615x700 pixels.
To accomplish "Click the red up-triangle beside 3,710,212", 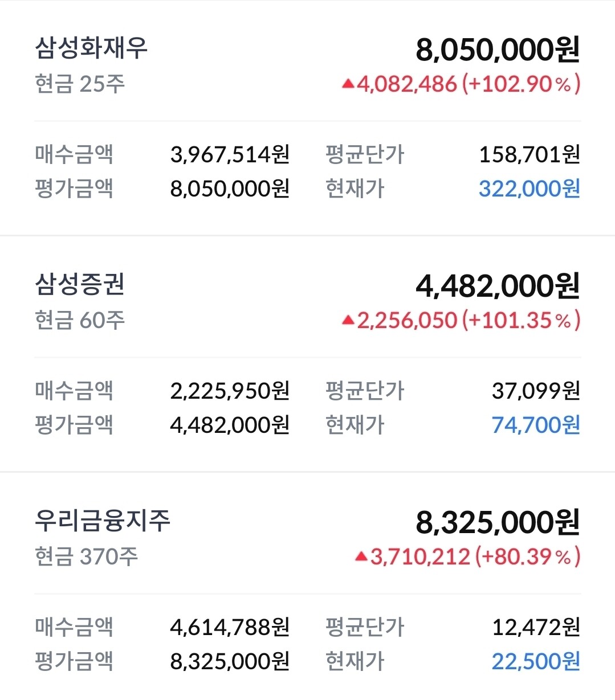I will (361, 556).
